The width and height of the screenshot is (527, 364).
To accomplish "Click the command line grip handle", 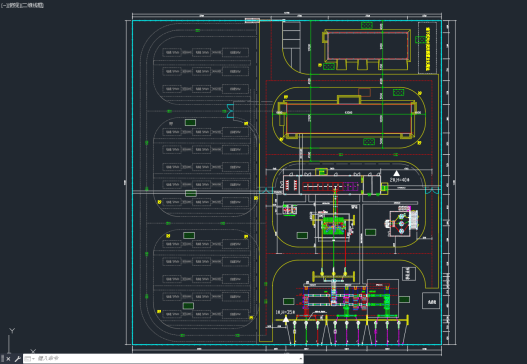I will pos(2,359).
